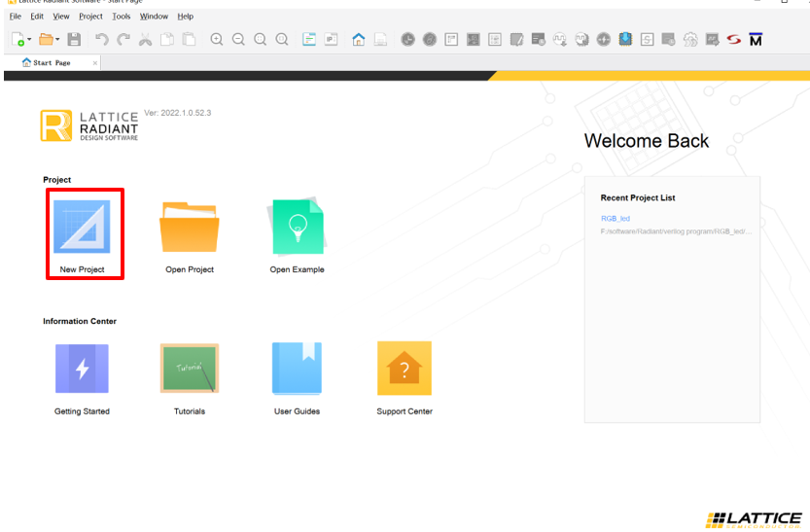Open the Help menu
The width and height of the screenshot is (810, 532).
186,17
